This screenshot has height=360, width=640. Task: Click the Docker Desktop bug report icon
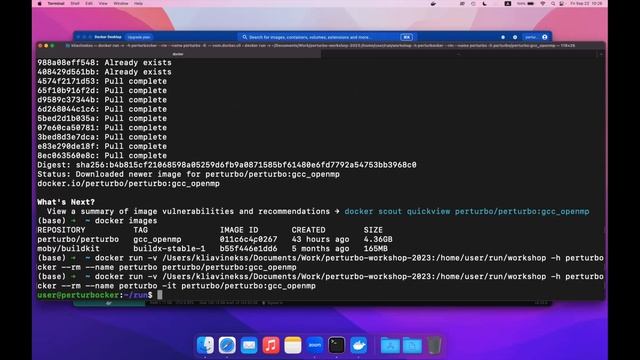pos(503,37)
